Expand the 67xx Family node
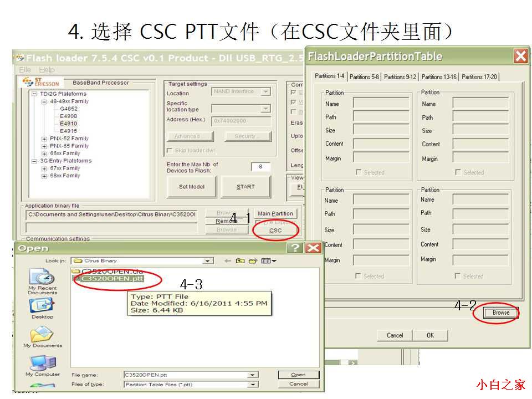Viewport: 532px width, 399px height. pos(44,168)
